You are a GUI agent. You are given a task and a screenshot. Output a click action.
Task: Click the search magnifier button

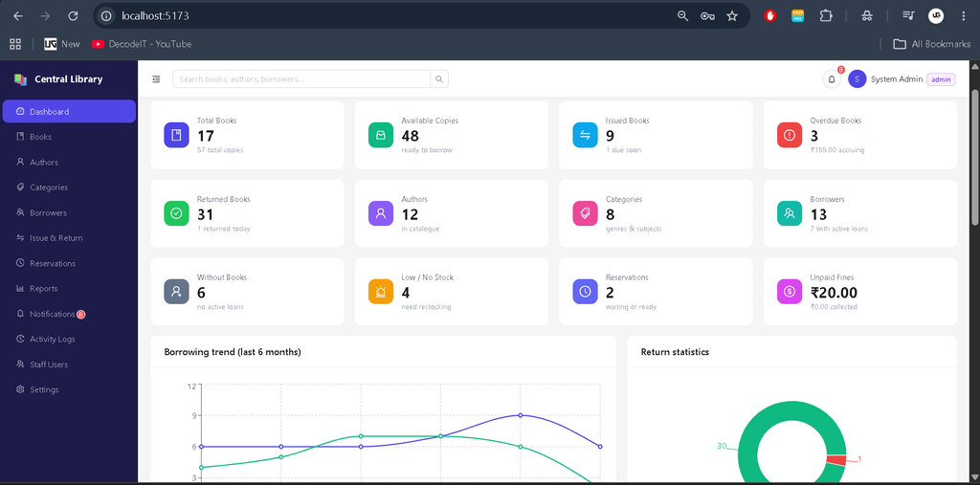pos(439,79)
